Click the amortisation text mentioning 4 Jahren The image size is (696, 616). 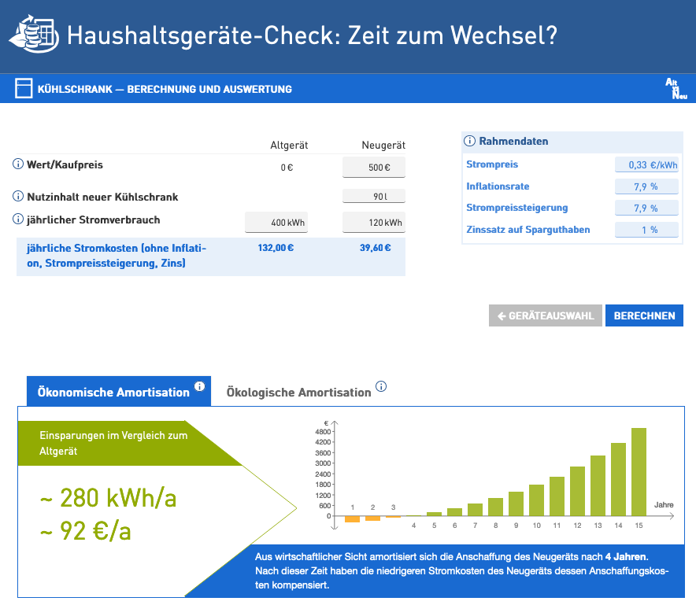(461, 571)
